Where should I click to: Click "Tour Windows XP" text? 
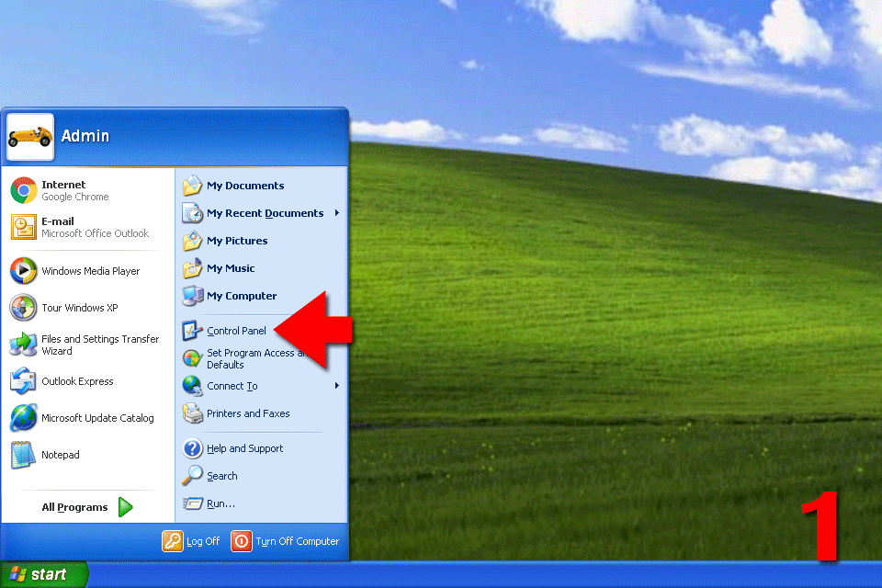click(x=80, y=308)
